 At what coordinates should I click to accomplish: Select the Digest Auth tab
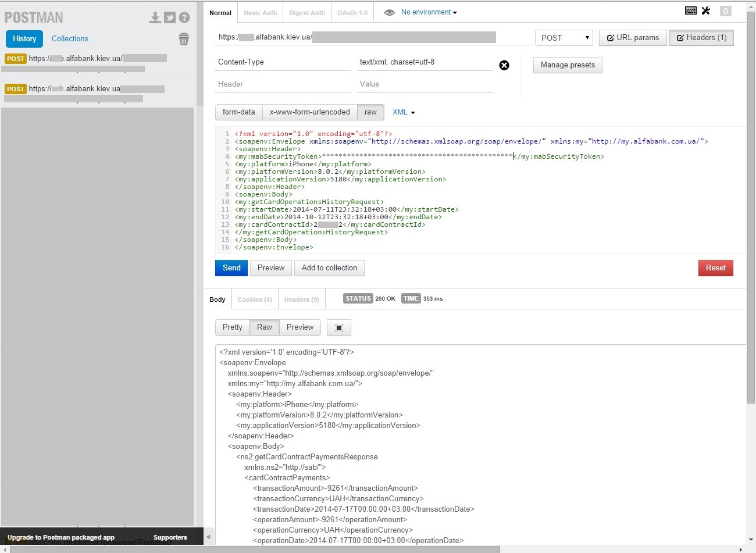click(307, 13)
